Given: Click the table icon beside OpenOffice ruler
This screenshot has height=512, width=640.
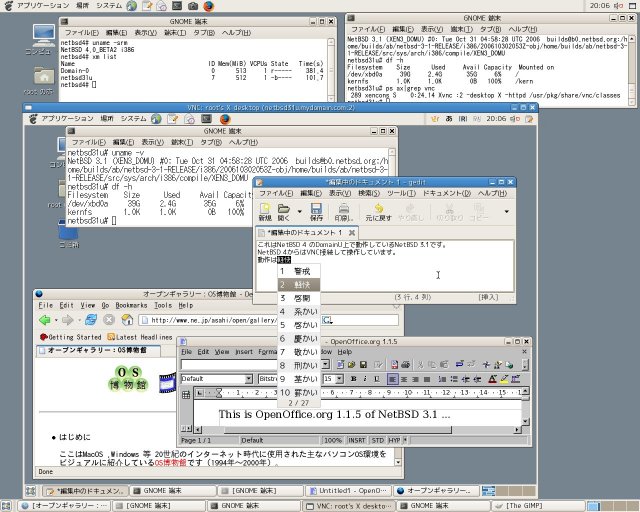Looking at the screenshot, I should point(186,394).
